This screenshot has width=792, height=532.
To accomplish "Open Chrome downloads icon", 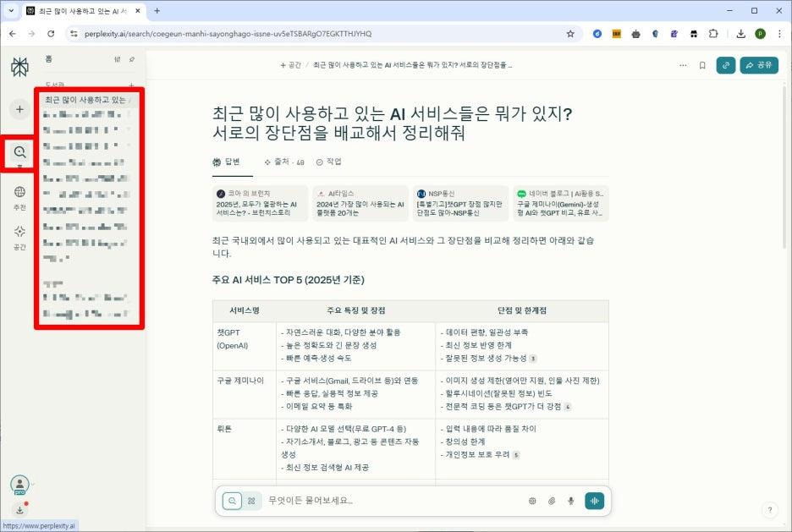I will click(741, 34).
